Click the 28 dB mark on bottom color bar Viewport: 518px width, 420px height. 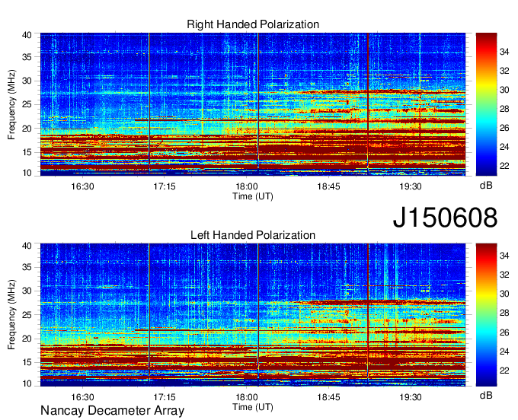pos(504,313)
